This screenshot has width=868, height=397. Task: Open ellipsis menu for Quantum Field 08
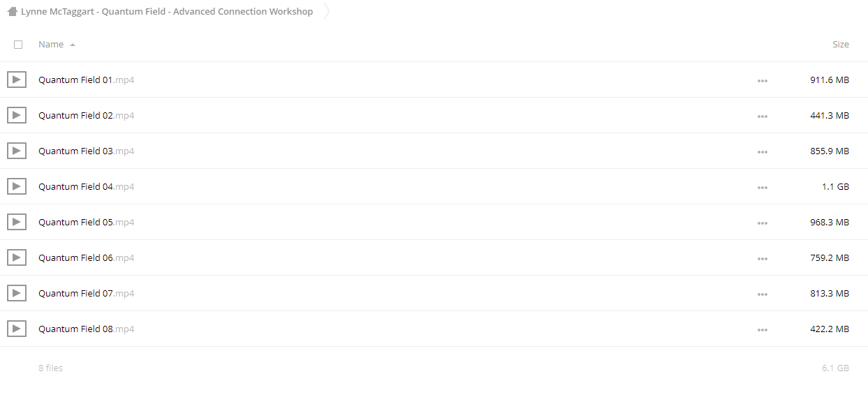coord(762,330)
